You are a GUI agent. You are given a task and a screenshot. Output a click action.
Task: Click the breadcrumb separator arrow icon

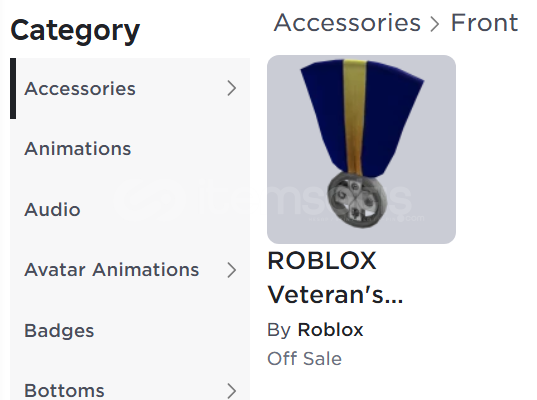[435, 24]
